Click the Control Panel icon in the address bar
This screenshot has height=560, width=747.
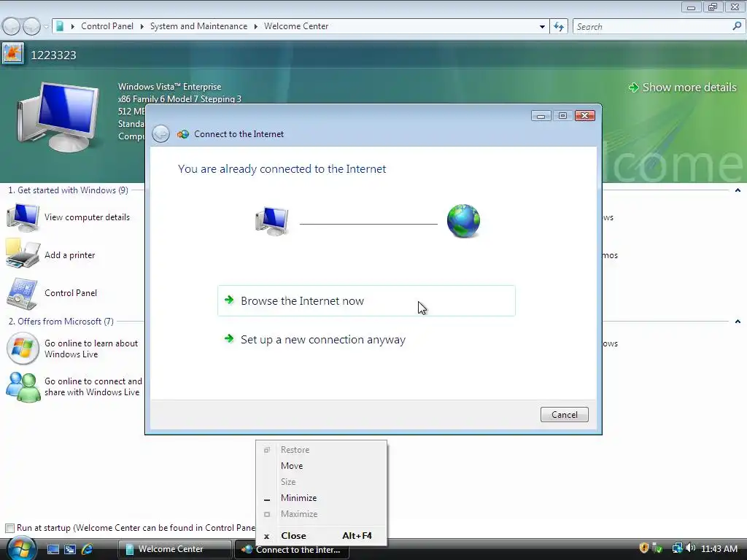tap(60, 26)
